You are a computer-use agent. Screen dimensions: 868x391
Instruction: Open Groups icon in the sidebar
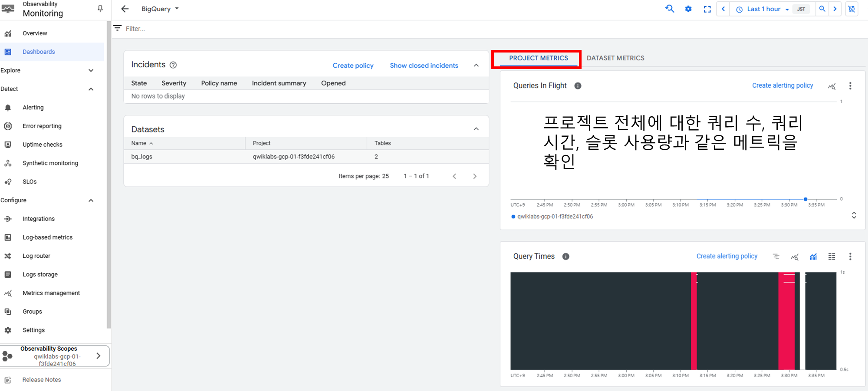coord(8,312)
